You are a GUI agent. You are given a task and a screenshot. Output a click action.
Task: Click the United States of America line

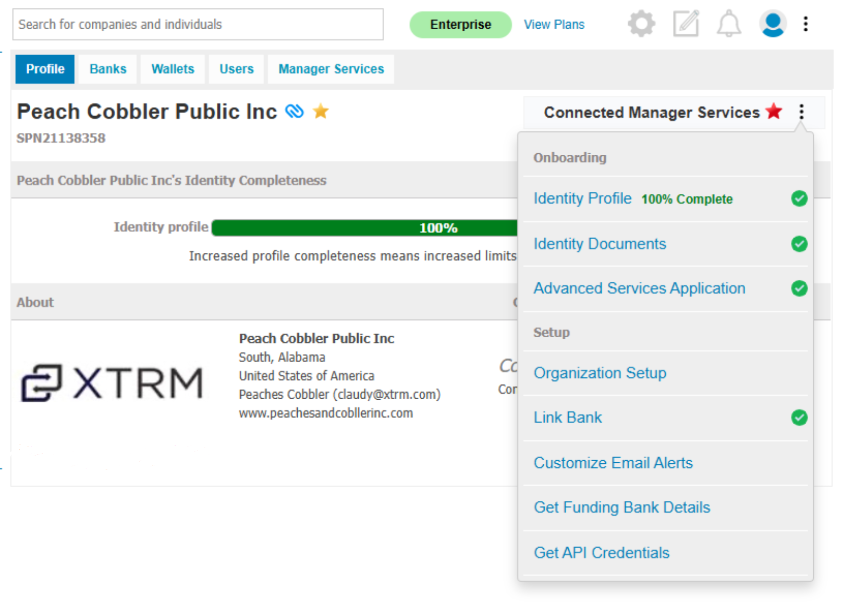pyautogui.click(x=306, y=376)
